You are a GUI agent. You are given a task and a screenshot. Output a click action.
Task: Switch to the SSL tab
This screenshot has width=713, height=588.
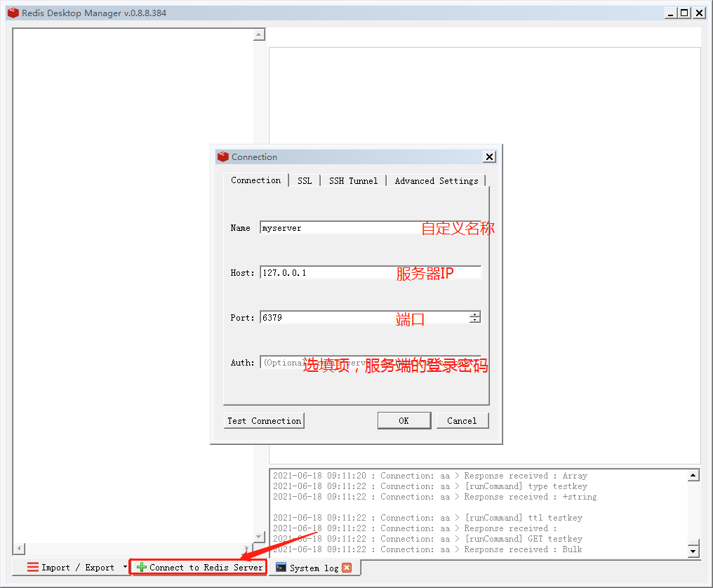click(305, 180)
